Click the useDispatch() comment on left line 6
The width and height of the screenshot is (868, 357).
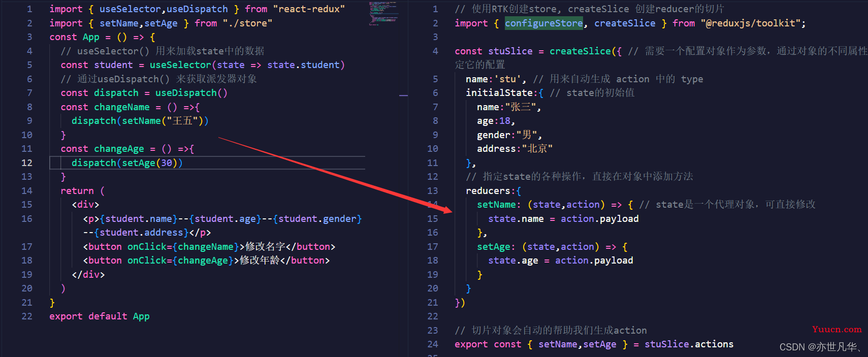159,79
